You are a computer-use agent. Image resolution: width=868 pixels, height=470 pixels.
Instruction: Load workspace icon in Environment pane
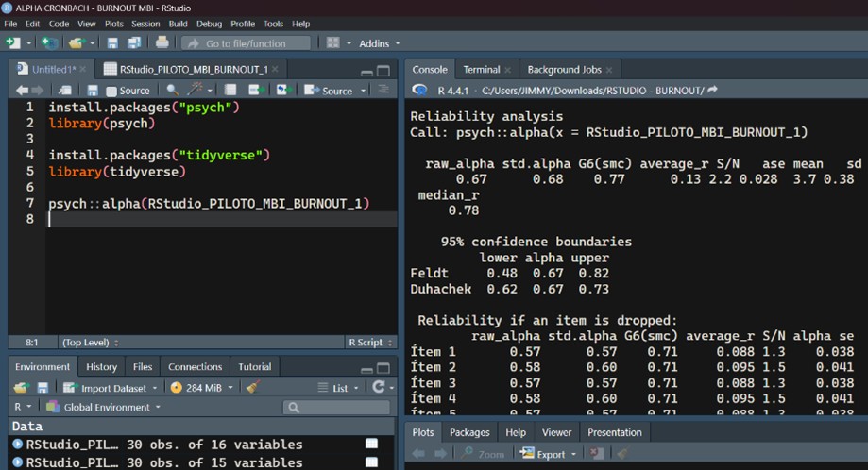click(x=21, y=388)
